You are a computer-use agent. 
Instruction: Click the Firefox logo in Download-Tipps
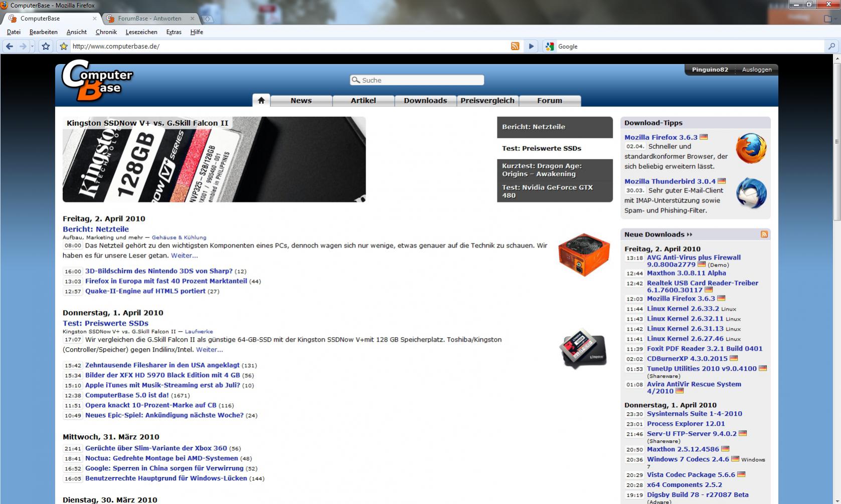[751, 148]
